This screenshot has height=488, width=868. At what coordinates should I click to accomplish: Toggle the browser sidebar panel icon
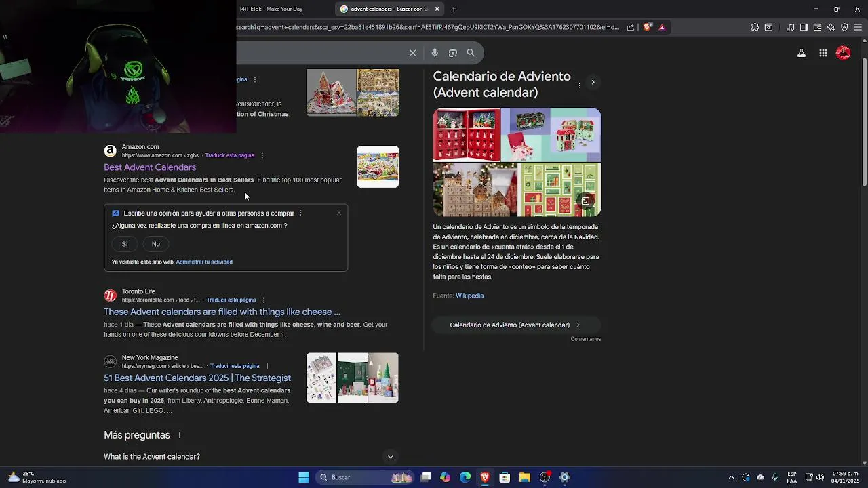(x=804, y=27)
